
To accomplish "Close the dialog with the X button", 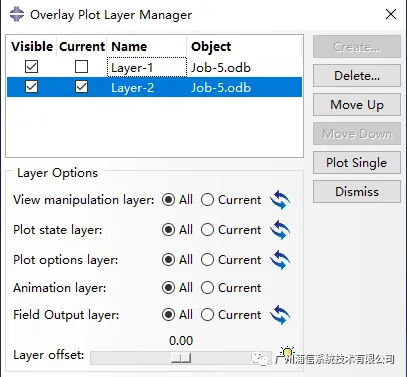I will tap(391, 14).
